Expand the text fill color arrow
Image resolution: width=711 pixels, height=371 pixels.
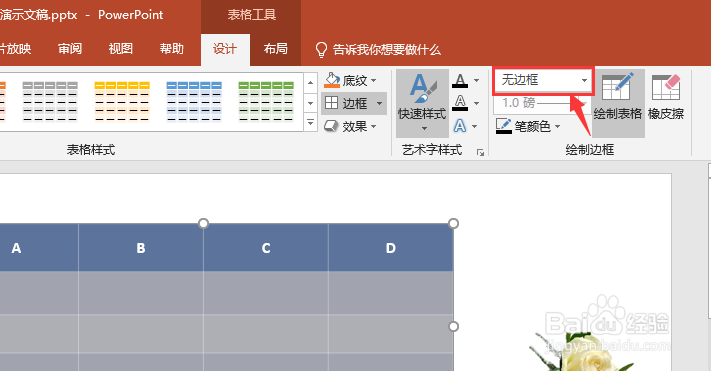pyautogui.click(x=476, y=81)
